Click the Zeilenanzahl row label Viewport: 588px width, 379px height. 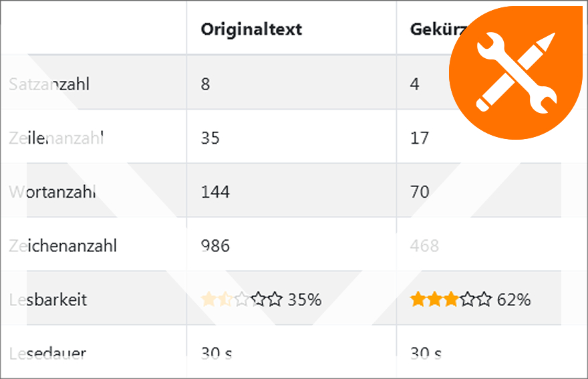point(56,138)
